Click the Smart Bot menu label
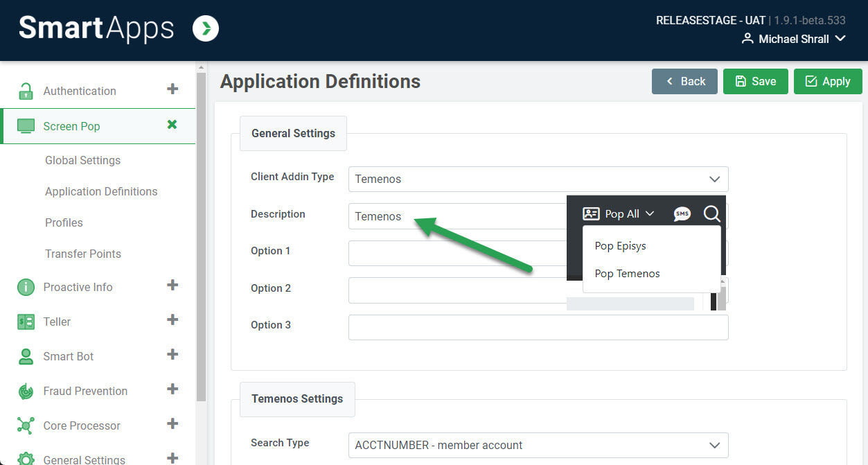 point(69,356)
